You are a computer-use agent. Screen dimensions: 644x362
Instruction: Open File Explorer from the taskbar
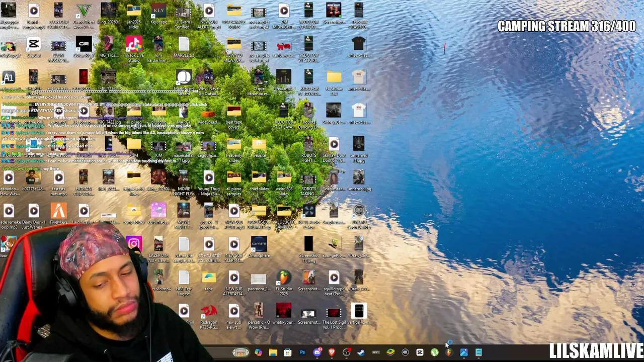point(273,352)
